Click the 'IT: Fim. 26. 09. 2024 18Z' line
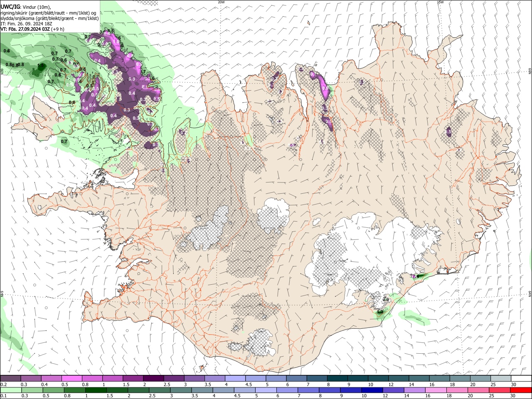Viewport: 532px width, 399px height. pos(27,24)
